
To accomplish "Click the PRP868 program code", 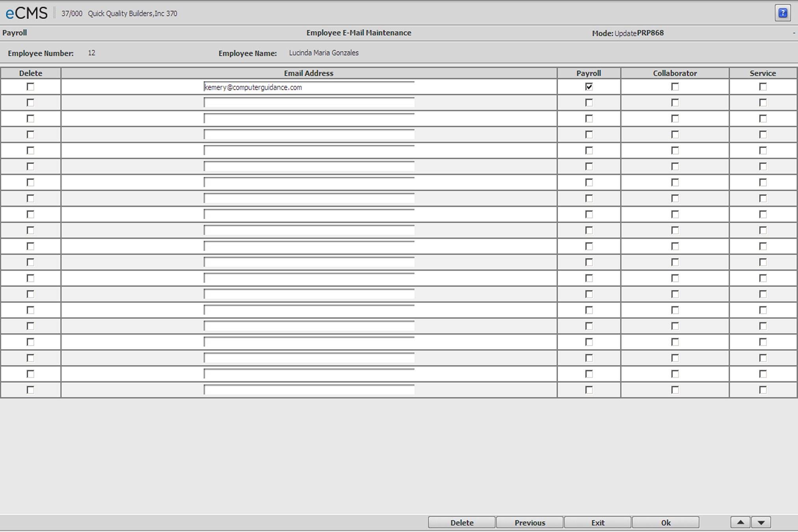I will coord(650,33).
